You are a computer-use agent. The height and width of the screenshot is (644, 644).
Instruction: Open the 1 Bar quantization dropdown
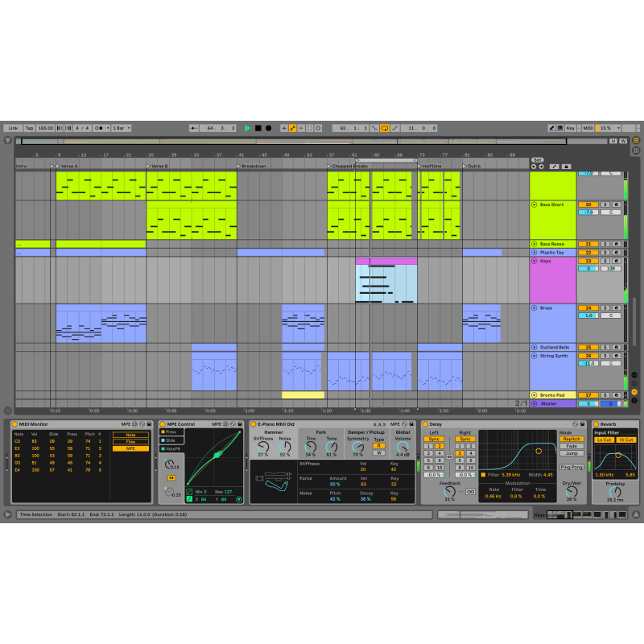(121, 128)
